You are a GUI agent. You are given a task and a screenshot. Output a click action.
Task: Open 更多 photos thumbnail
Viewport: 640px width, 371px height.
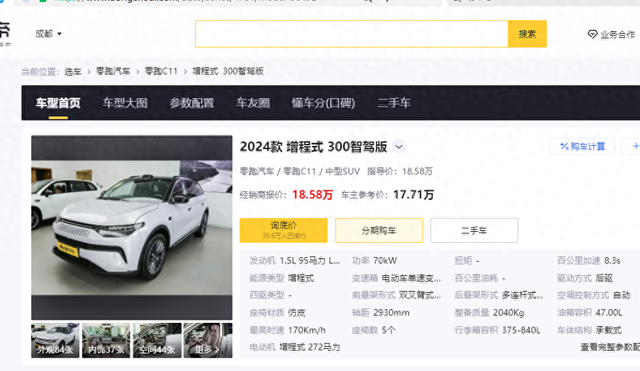208,340
